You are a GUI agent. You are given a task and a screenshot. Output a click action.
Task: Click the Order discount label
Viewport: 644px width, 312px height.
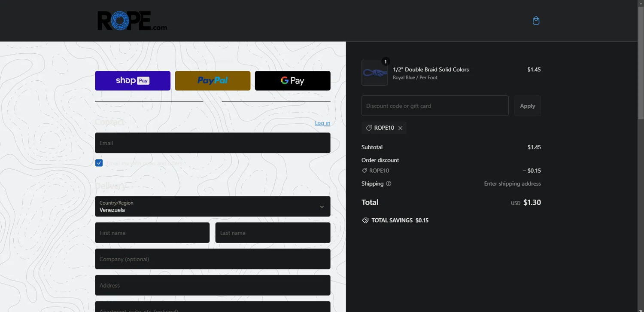(380, 160)
